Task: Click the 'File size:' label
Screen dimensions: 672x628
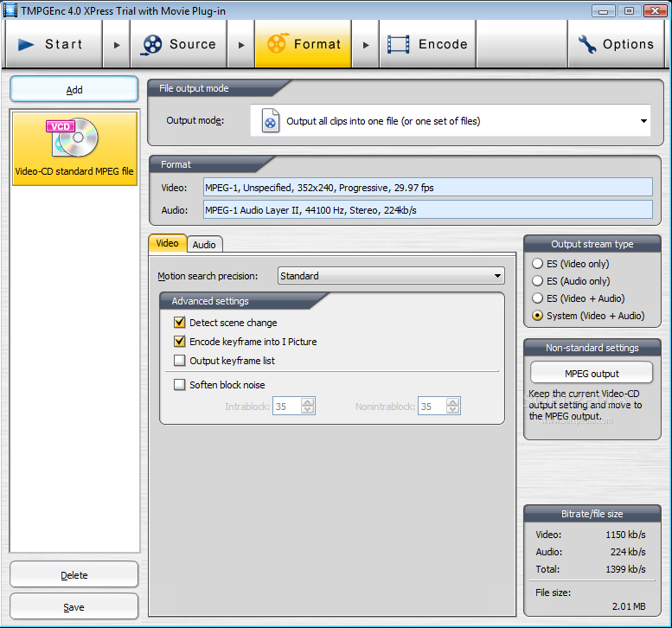Action: [553, 593]
